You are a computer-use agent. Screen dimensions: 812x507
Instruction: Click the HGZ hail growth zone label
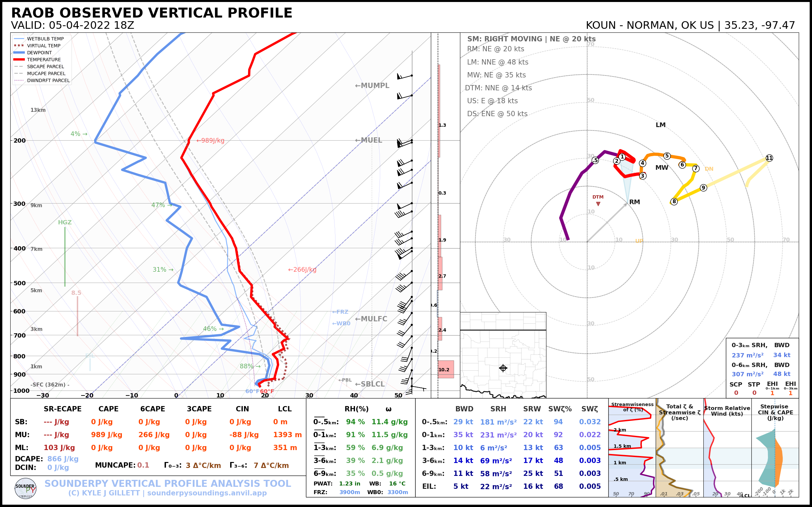click(65, 222)
